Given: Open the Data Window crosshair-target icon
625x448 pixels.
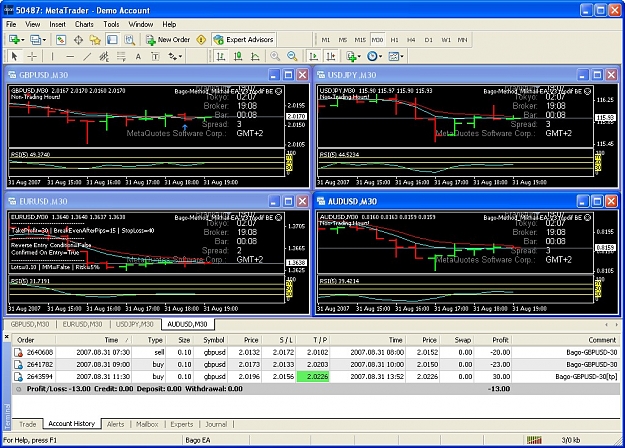Looking at the screenshot, I should coord(78,40).
